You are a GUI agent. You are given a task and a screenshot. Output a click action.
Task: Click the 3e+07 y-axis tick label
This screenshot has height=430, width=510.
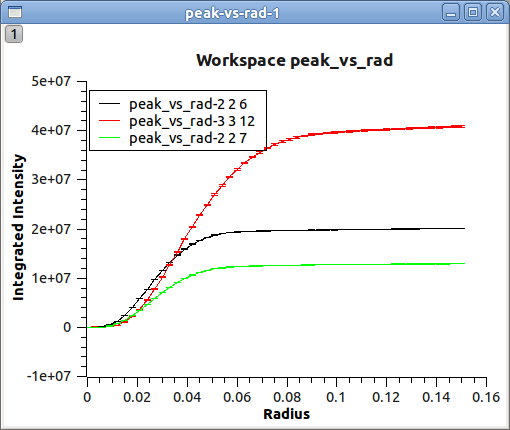click(51, 179)
